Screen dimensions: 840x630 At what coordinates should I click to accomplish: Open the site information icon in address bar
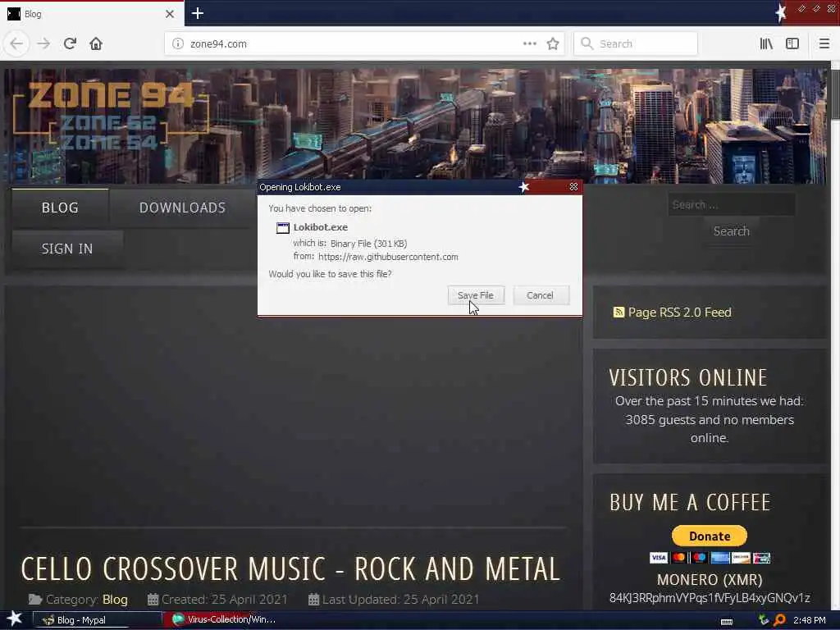(178, 43)
